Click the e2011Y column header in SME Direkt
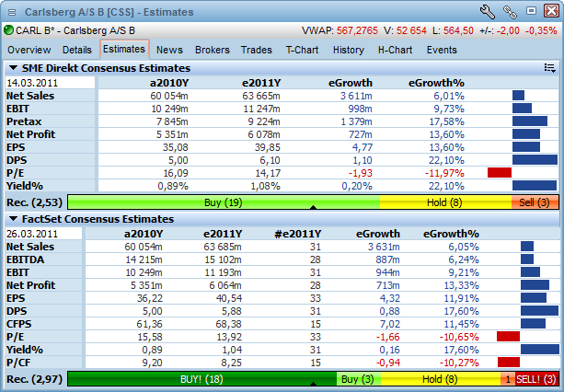Viewport: 564px width, 392px height. 259,82
